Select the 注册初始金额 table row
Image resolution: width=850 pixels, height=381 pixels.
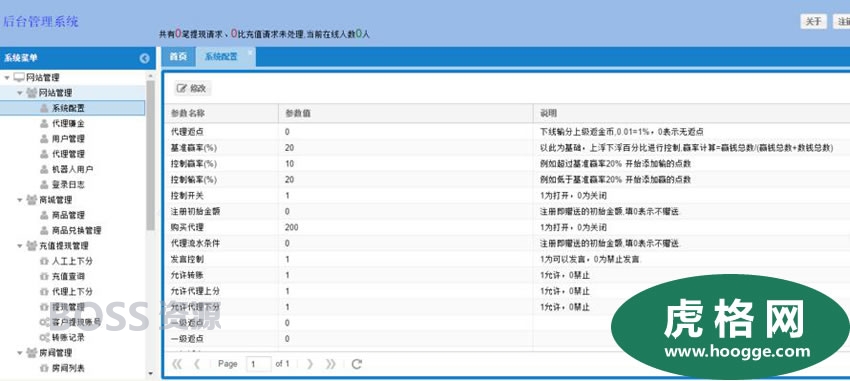(507, 211)
